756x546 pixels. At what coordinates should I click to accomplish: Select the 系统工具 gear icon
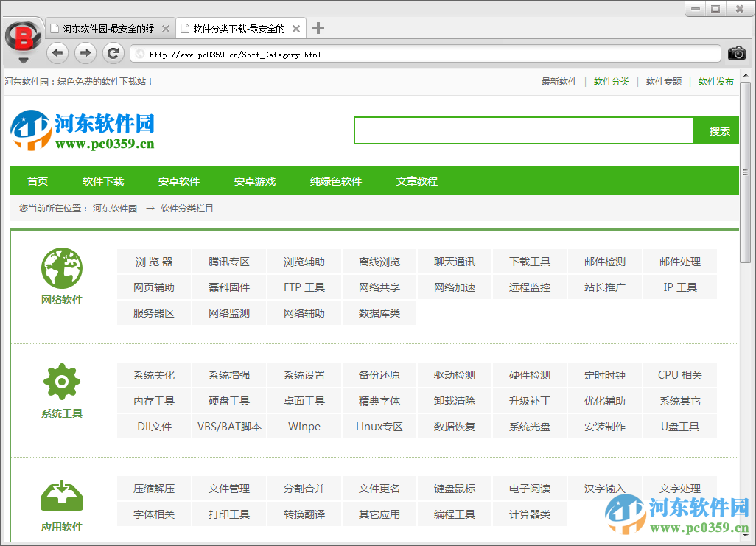point(61,382)
